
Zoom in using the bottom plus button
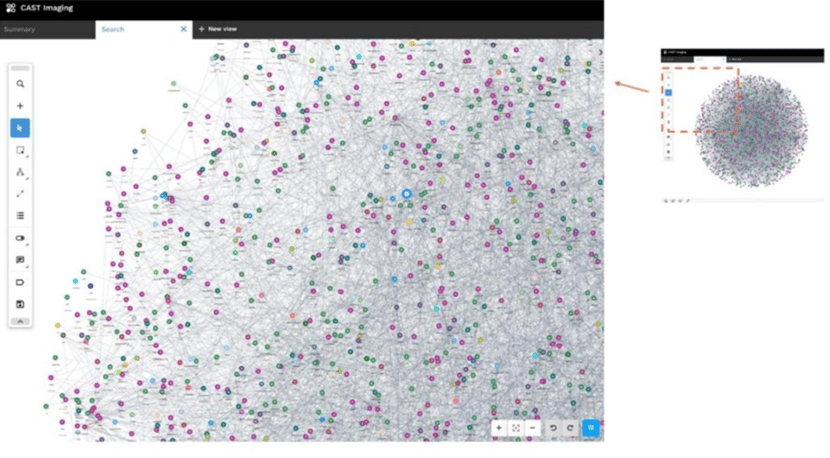(x=499, y=428)
